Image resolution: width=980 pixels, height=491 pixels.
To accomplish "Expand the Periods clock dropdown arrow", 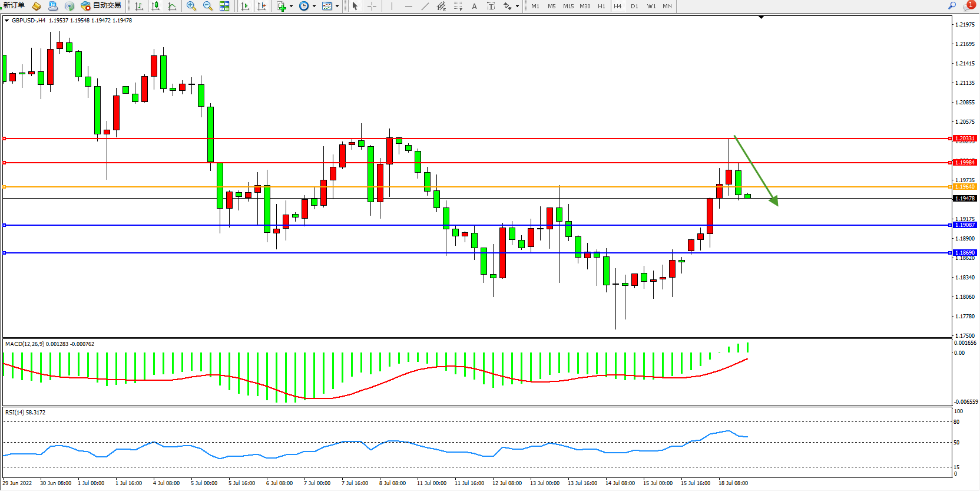I will coord(314,6).
